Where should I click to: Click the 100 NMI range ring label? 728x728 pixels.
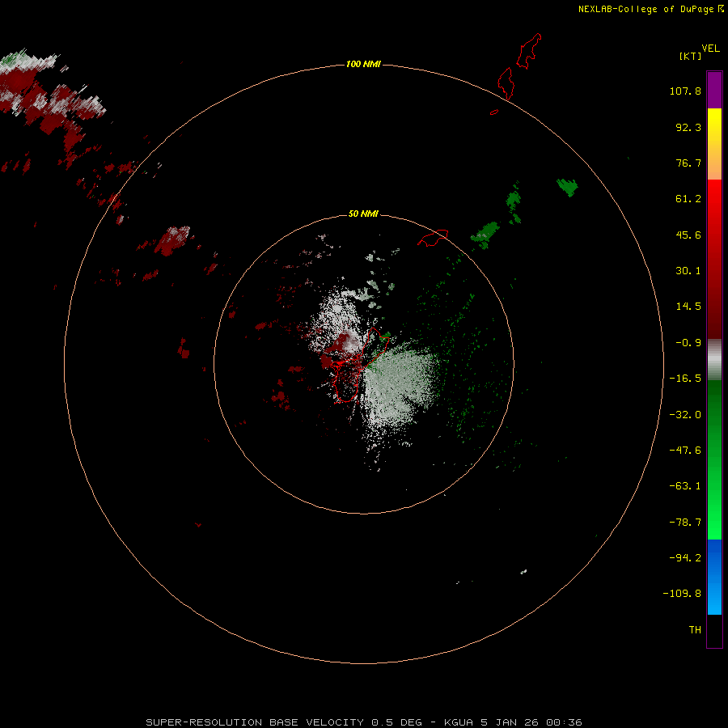363,64
